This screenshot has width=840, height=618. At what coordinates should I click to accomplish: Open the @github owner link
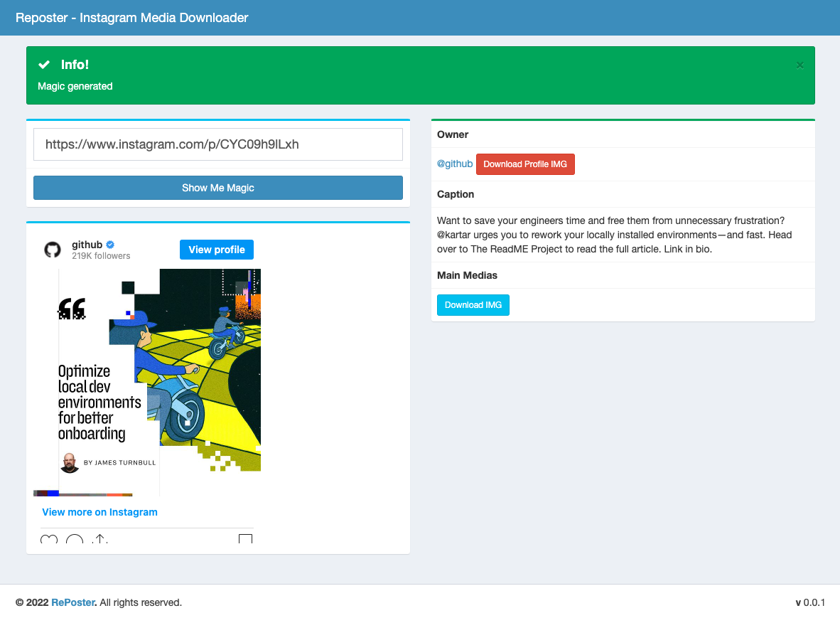click(x=455, y=164)
